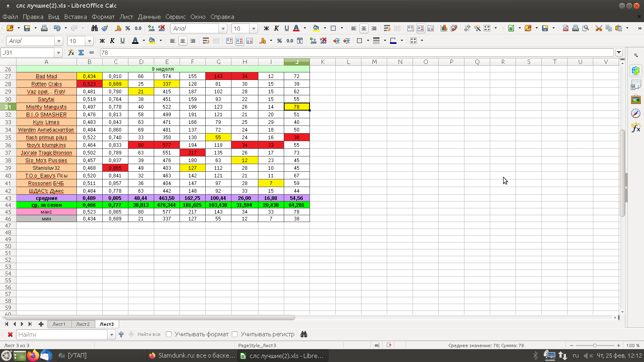Open font size dropdown in lower toolbar
Screen dimensions: 644x362
coord(89,41)
